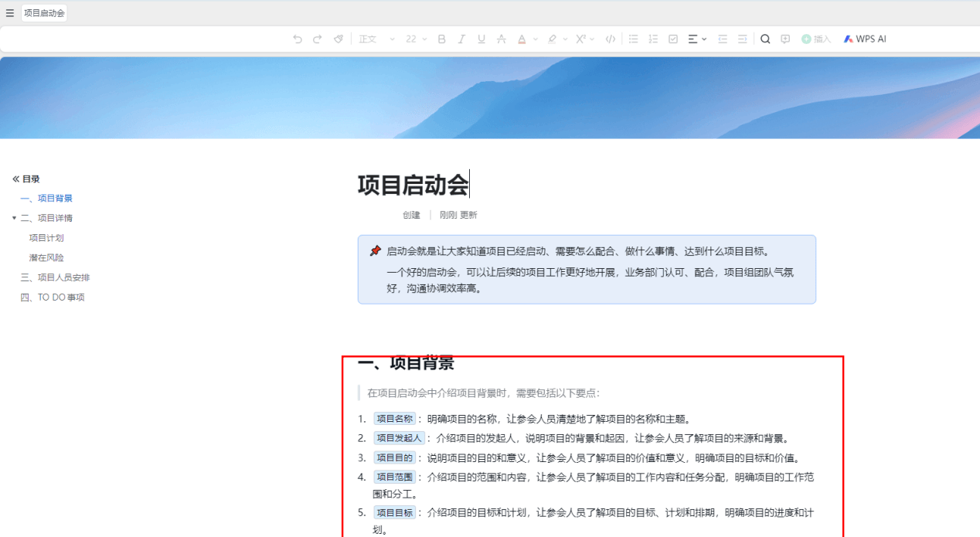Image resolution: width=980 pixels, height=537 pixels.
Task: Open the inline code formatting icon
Action: pos(610,39)
